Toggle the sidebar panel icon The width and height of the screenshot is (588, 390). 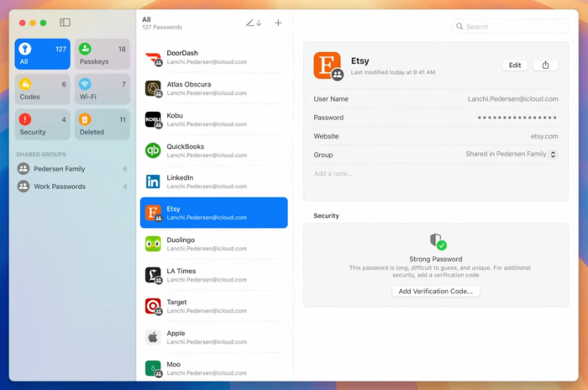click(65, 23)
